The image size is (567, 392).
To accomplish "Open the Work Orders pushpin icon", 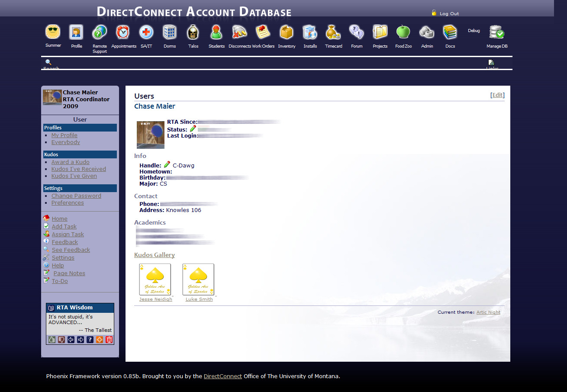I will [x=263, y=32].
